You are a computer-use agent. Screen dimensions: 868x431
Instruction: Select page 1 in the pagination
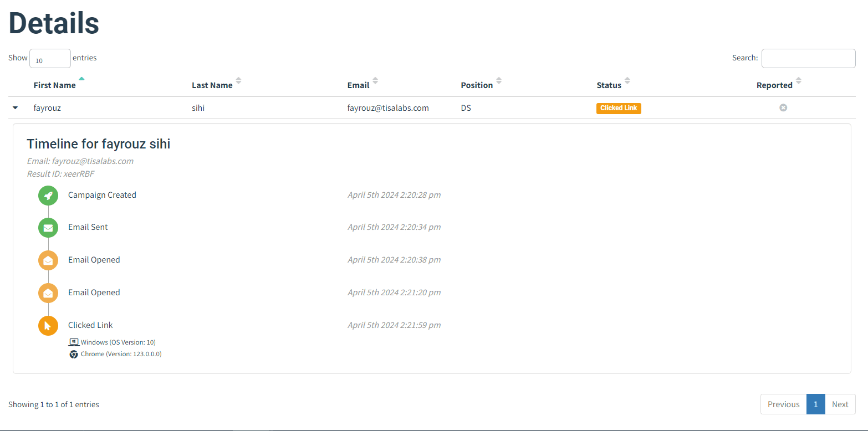point(815,404)
